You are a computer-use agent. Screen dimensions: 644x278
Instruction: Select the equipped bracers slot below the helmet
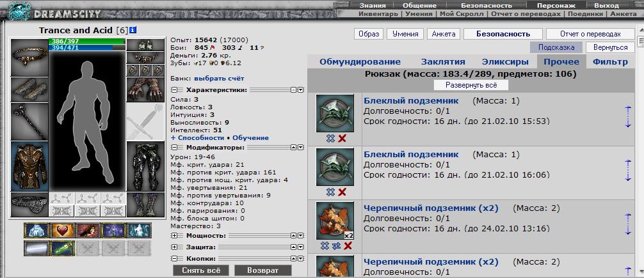click(29, 89)
